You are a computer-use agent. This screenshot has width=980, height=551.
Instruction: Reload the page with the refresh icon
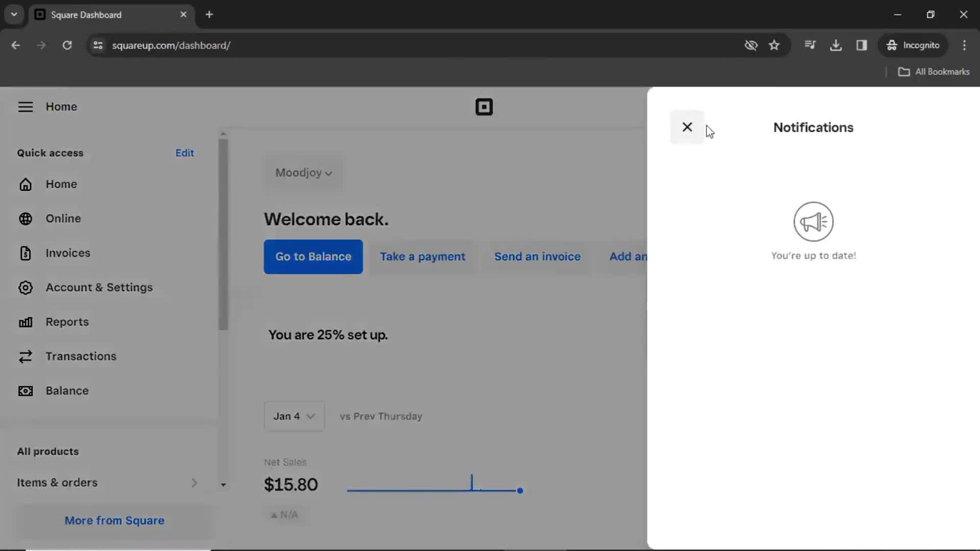pyautogui.click(x=67, y=45)
